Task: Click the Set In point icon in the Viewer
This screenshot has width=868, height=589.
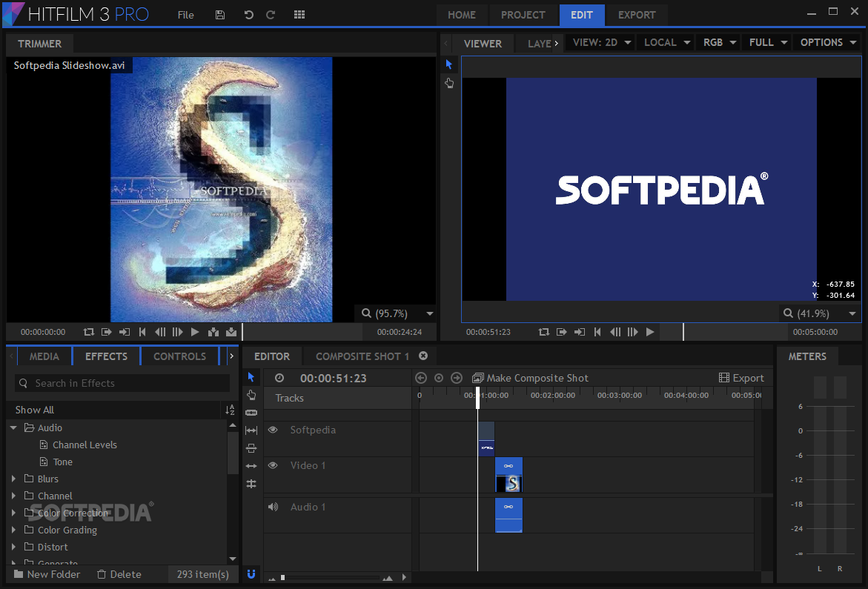Action: 561,332
